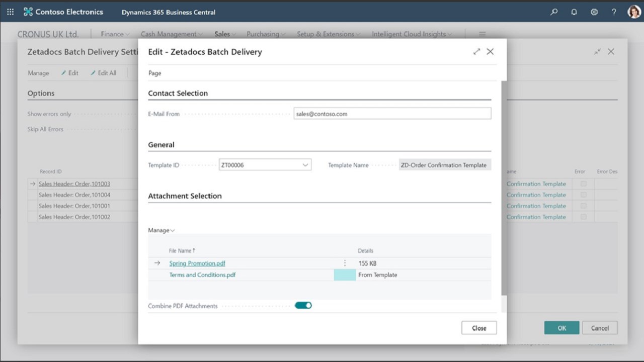Toggle Combine PDF Attachments switch

coord(303,305)
